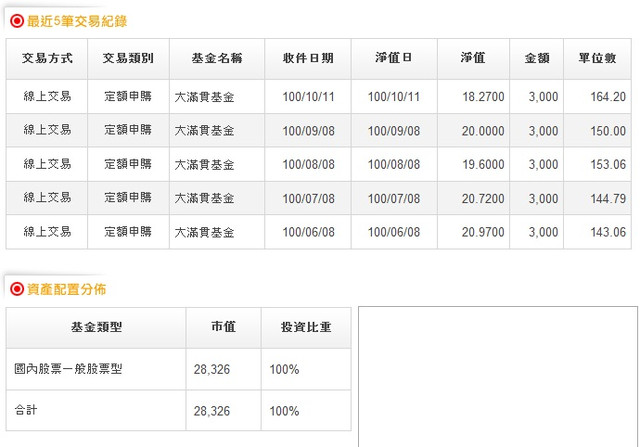Click amount 3,000 in the 20.7200 row
Viewport: 640px width, 447px height.
point(543,198)
